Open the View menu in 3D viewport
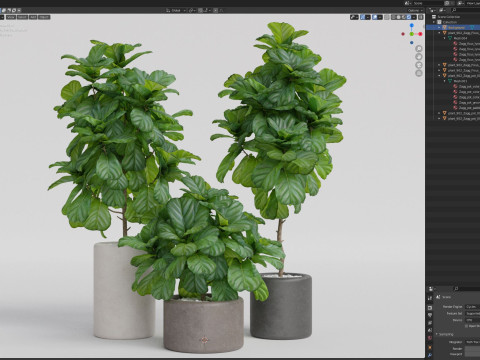480x360 pixels. point(11,17)
